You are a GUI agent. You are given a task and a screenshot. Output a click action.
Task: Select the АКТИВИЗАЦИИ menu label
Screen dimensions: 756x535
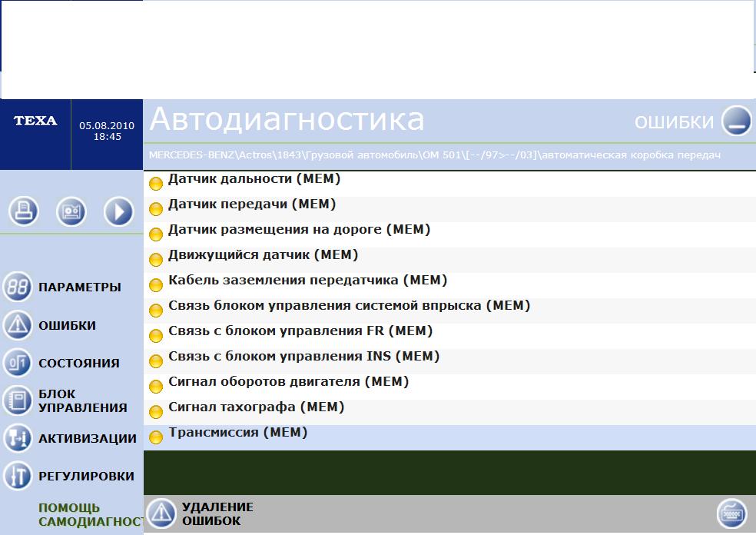[88, 438]
